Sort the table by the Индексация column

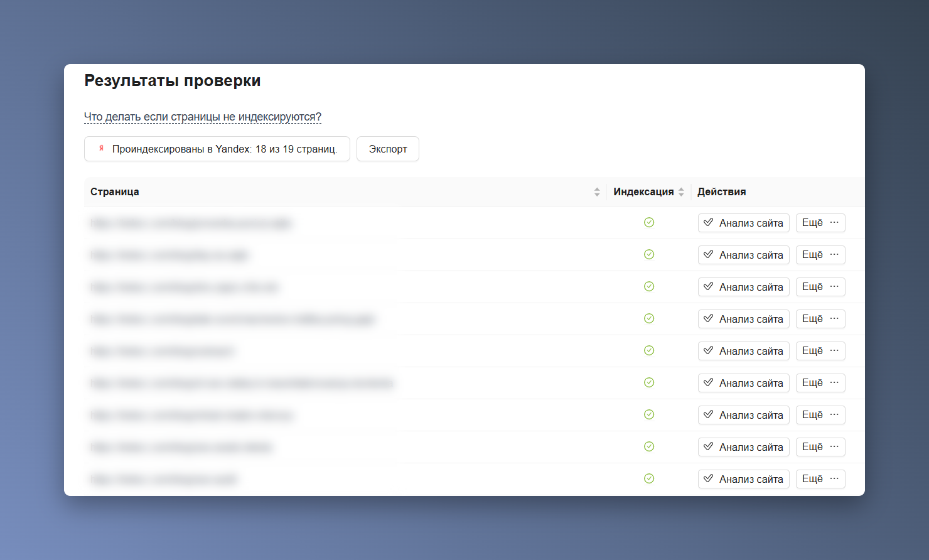coord(681,192)
